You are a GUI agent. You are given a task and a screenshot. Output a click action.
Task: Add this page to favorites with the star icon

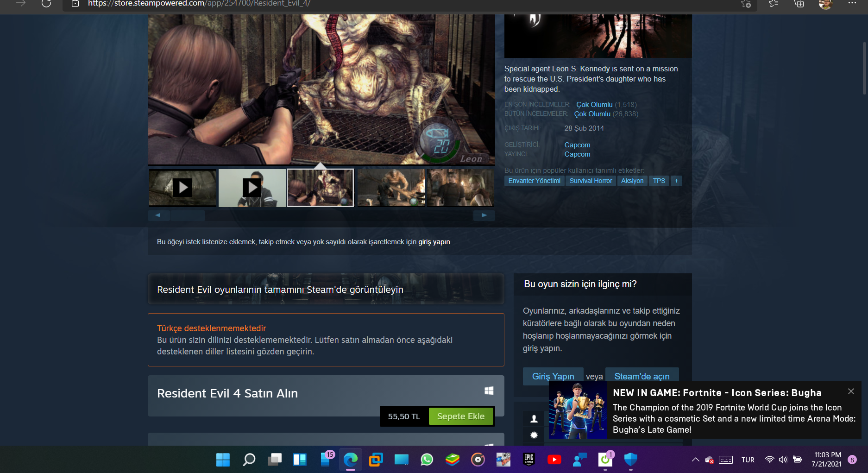pyautogui.click(x=746, y=4)
